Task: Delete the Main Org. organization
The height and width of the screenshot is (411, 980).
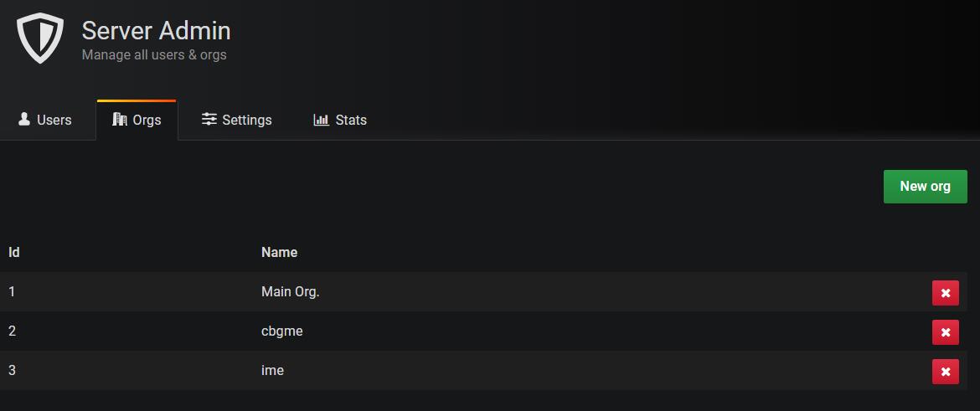Action: (x=945, y=293)
